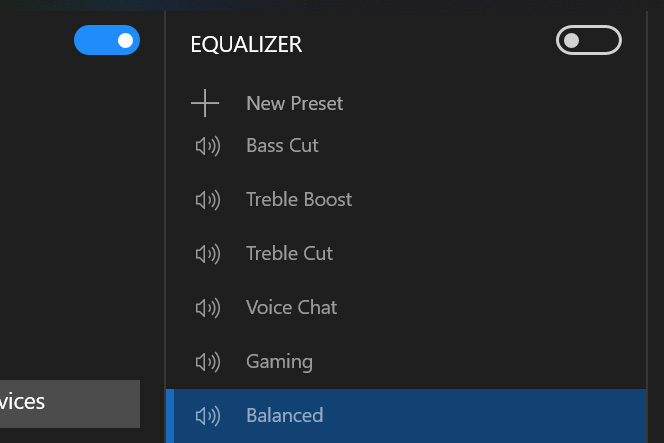Choose the Treble Boost preset

pyautogui.click(x=299, y=199)
